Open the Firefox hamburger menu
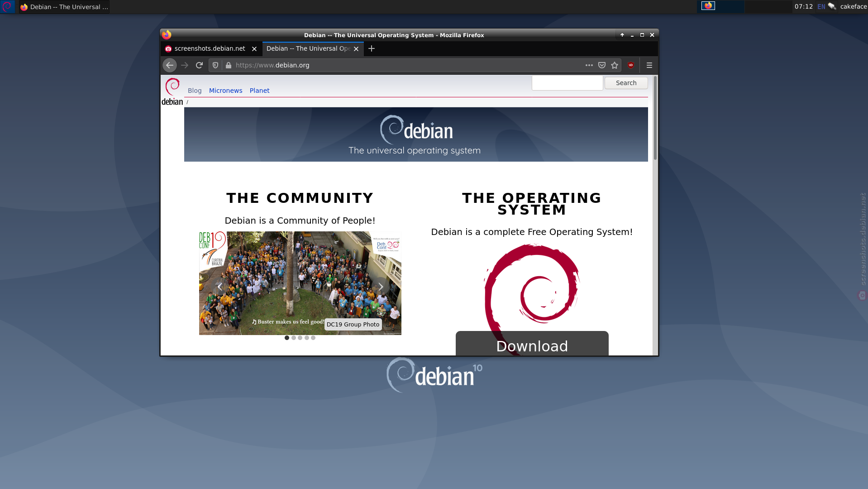 tap(649, 65)
